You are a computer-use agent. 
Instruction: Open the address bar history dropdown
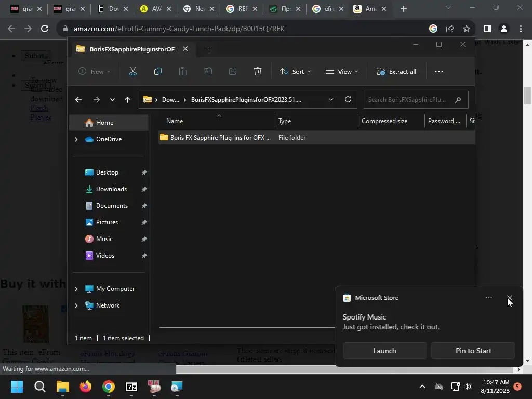click(331, 99)
